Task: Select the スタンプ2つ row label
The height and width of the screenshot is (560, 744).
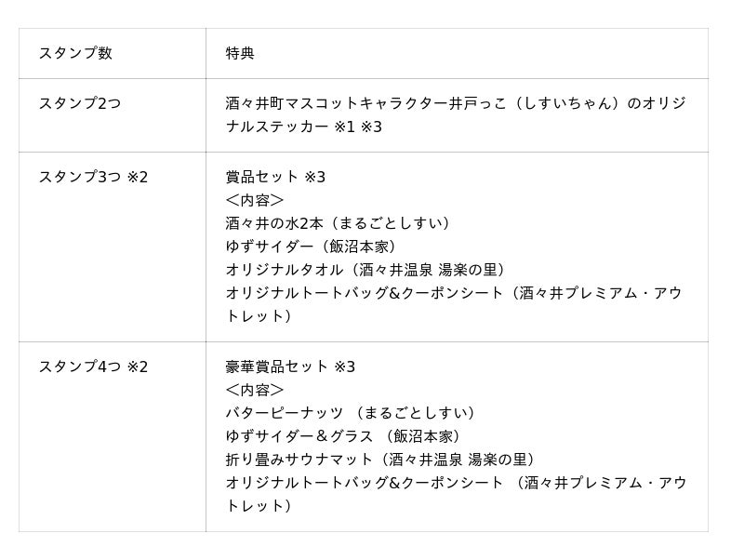Action: point(79,103)
